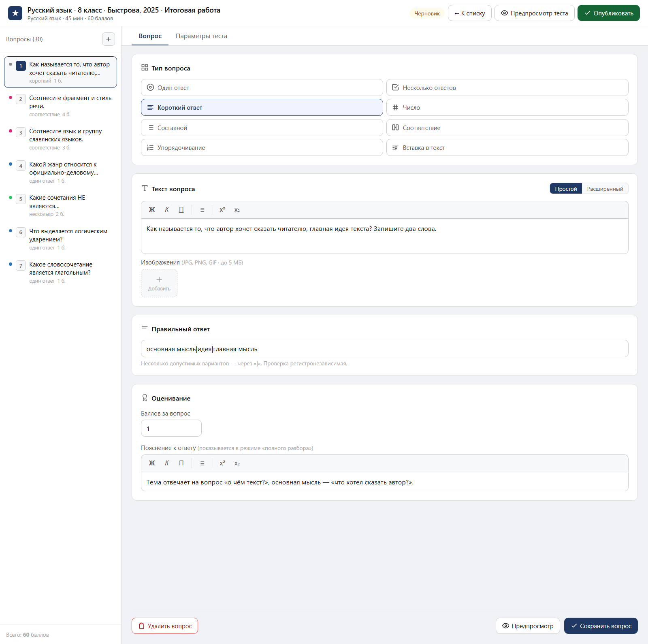
Task: Add an image via Добавить tile
Action: pyautogui.click(x=159, y=283)
